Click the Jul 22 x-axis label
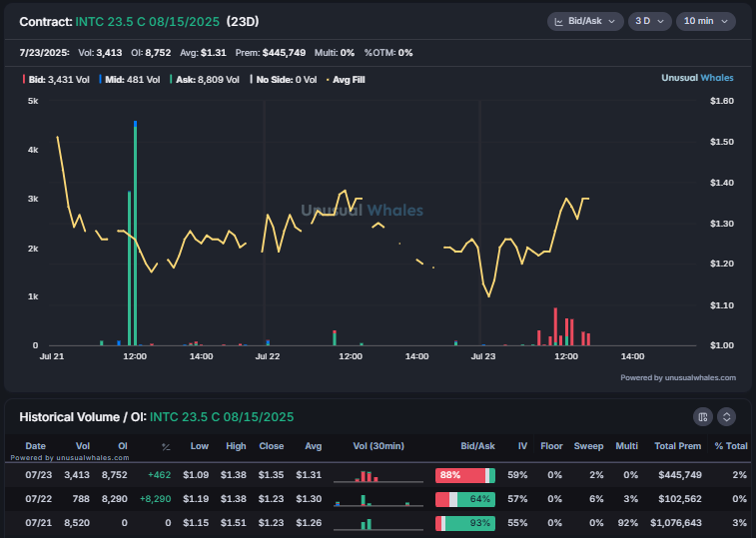 pyautogui.click(x=268, y=356)
